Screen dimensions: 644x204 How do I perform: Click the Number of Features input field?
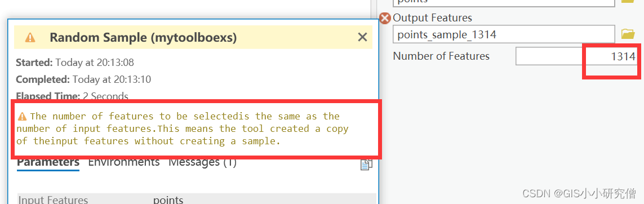[x=576, y=56]
